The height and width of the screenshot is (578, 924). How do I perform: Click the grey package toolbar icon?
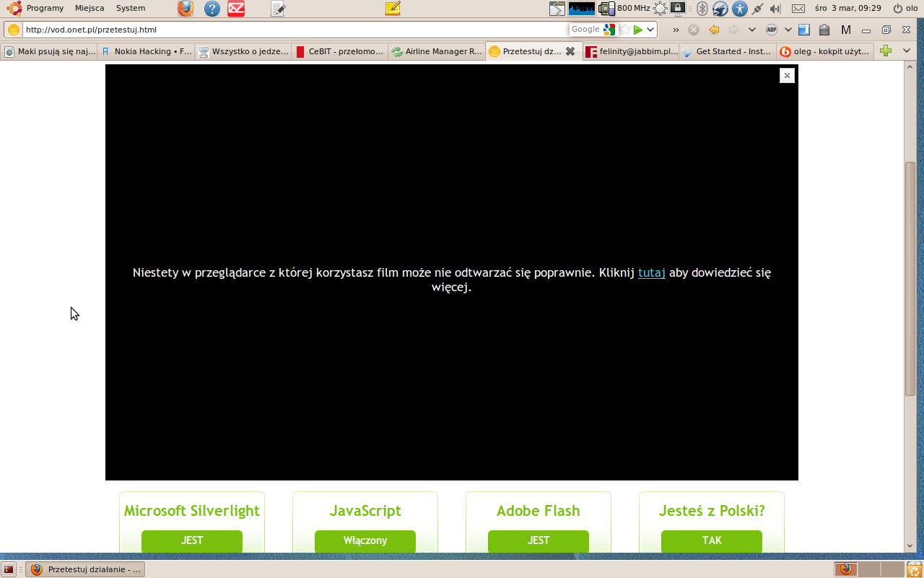coord(824,30)
